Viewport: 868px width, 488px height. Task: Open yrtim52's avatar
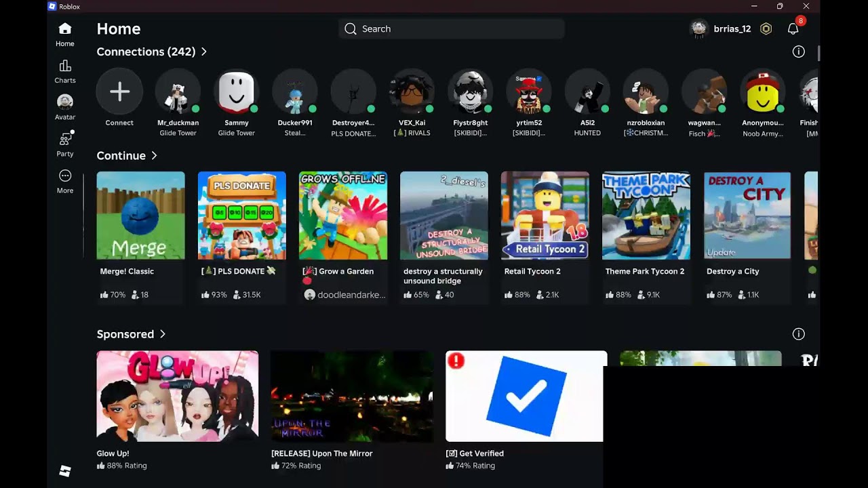pyautogui.click(x=529, y=91)
